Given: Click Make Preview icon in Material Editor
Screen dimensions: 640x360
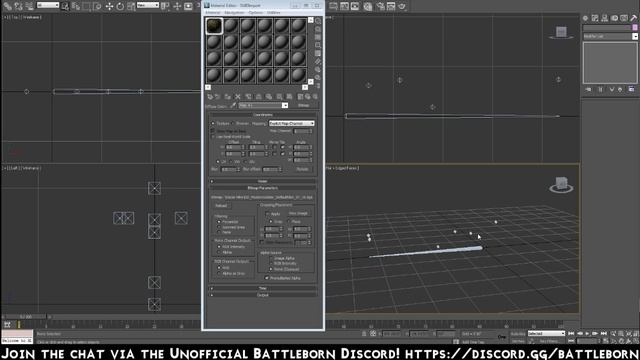Looking at the screenshot, I should pyautogui.click(x=318, y=61).
